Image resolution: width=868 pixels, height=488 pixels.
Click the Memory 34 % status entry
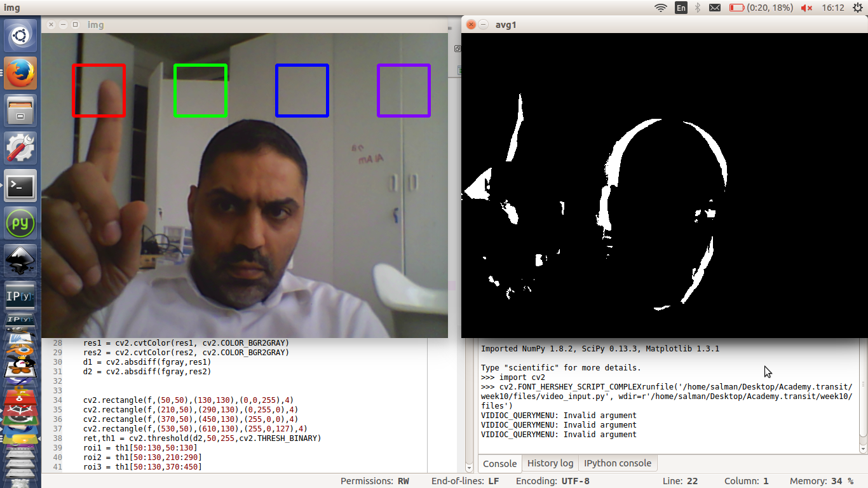(x=823, y=481)
